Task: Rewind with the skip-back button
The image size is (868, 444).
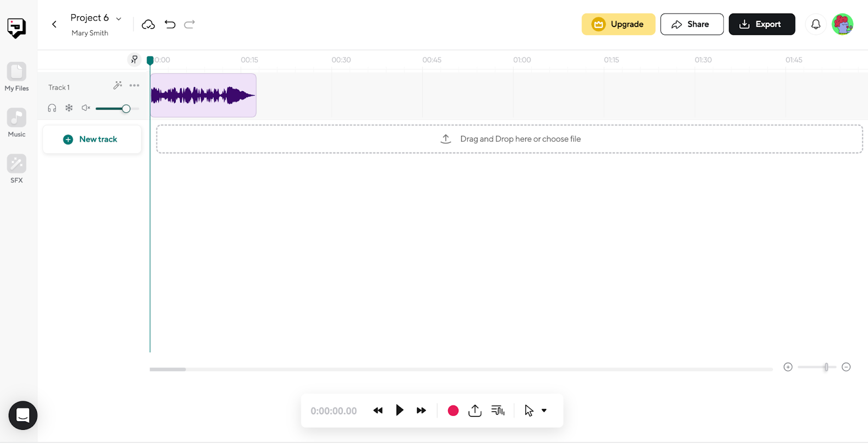Action: click(x=378, y=411)
